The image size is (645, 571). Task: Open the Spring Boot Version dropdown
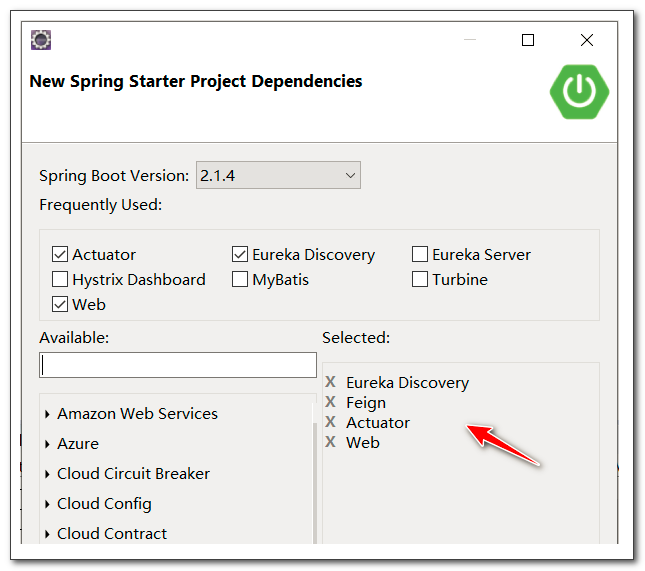(x=278, y=175)
